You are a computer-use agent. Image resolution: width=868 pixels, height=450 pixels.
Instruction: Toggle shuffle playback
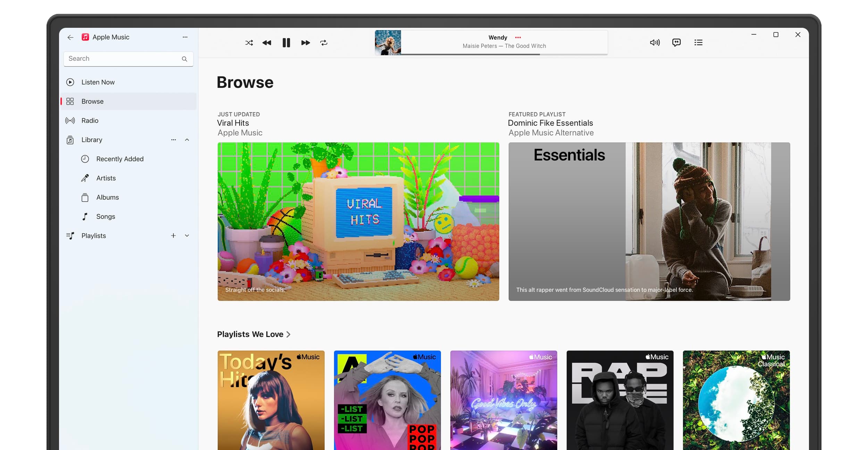(249, 43)
